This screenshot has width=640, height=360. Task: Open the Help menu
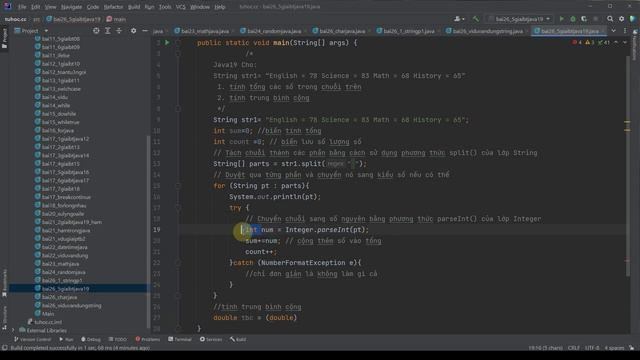point(220,7)
